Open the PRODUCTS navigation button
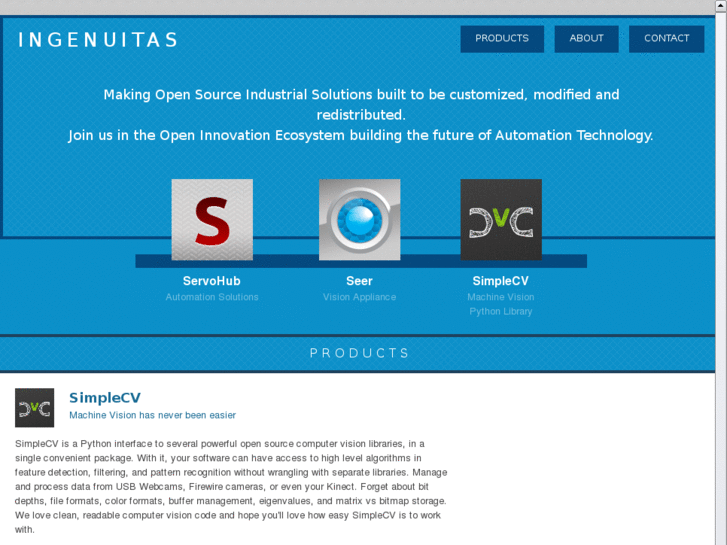The width and height of the screenshot is (727, 545). [x=502, y=38]
